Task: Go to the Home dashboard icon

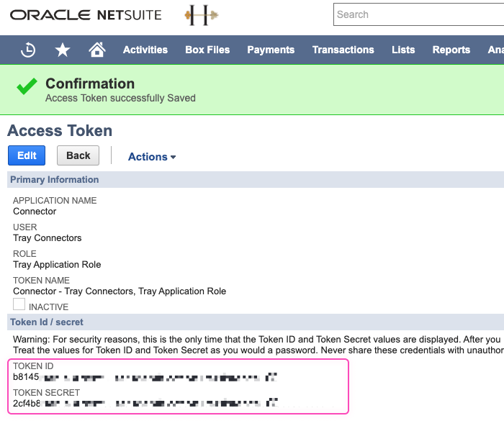Action: point(96,50)
